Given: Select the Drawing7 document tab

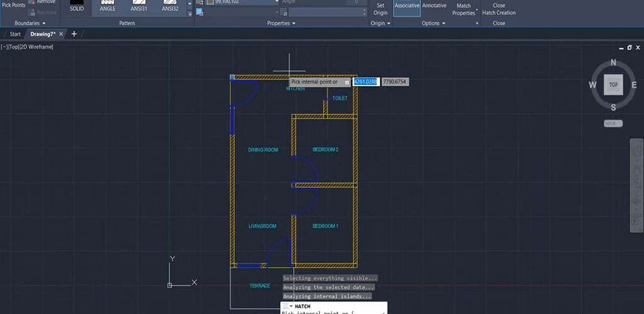Looking at the screenshot, I should coord(43,34).
